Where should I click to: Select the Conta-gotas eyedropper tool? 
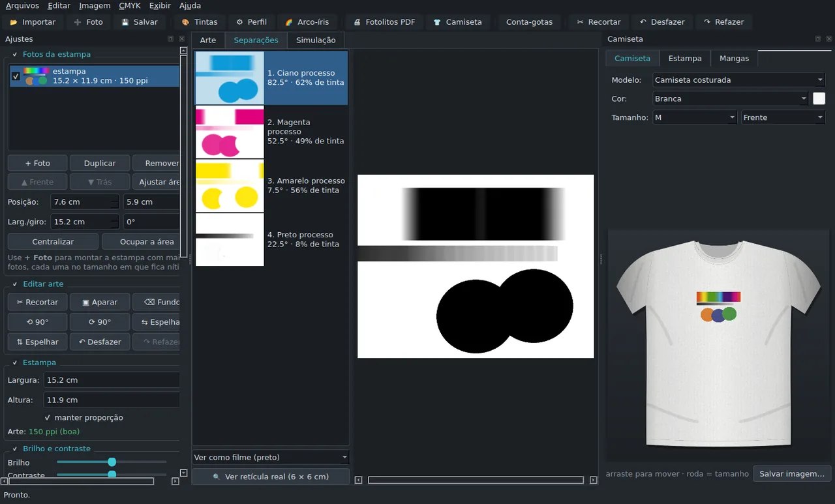point(529,22)
